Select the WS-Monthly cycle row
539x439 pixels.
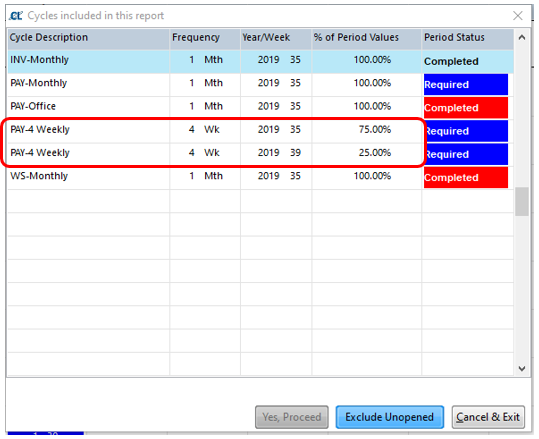261,177
